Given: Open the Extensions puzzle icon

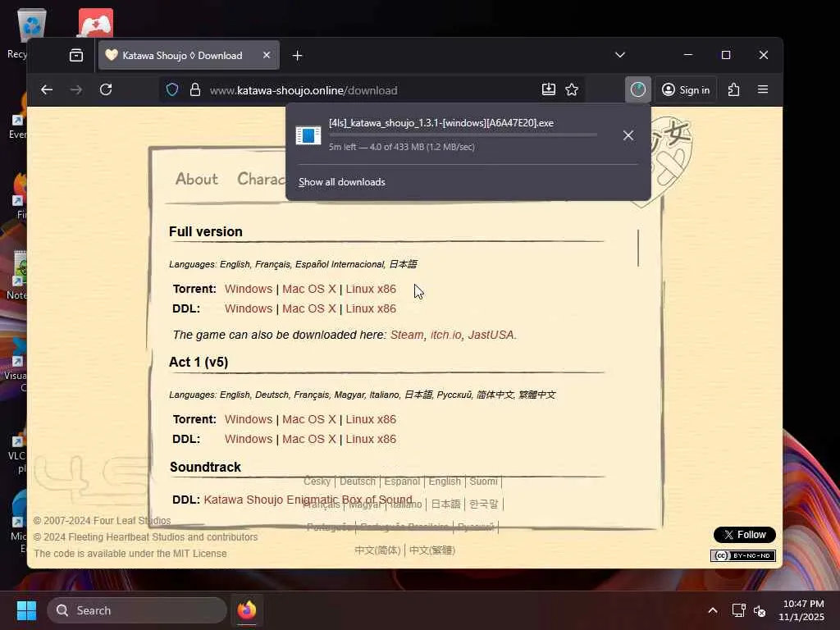Looking at the screenshot, I should tap(734, 89).
